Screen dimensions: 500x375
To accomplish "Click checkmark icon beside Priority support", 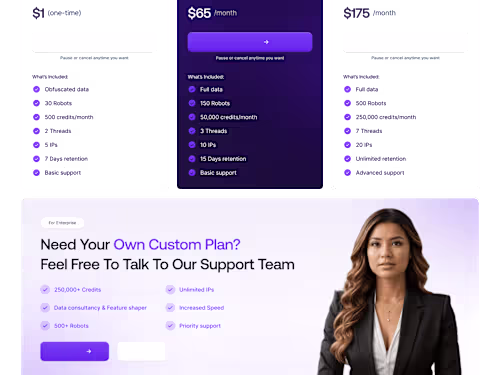I will [x=170, y=326].
